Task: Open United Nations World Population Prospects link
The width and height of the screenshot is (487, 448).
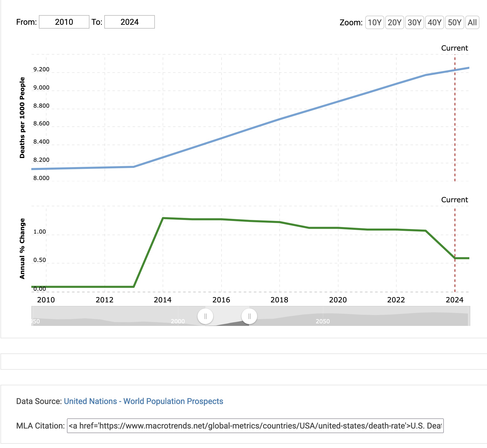Action: click(143, 401)
